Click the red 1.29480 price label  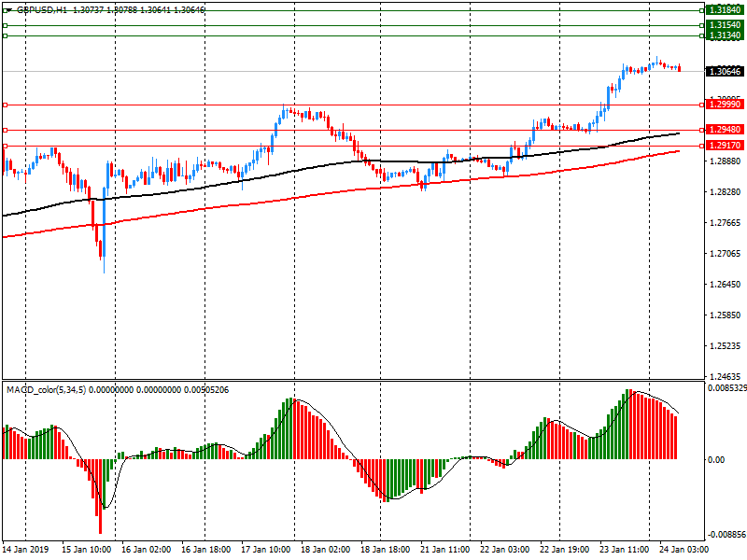(x=726, y=130)
